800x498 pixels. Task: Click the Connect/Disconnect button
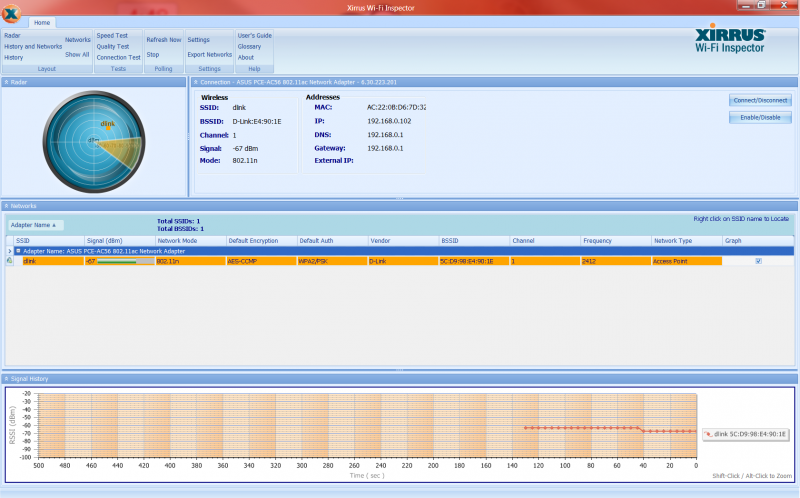760,101
